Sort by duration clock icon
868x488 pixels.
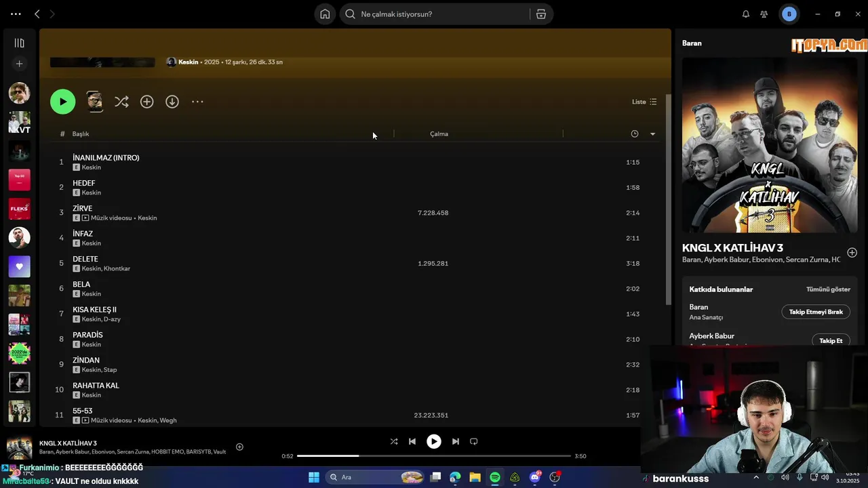[x=635, y=134]
